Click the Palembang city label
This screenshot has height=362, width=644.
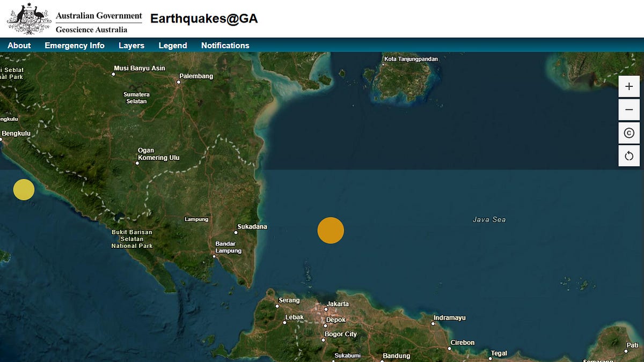click(x=196, y=76)
